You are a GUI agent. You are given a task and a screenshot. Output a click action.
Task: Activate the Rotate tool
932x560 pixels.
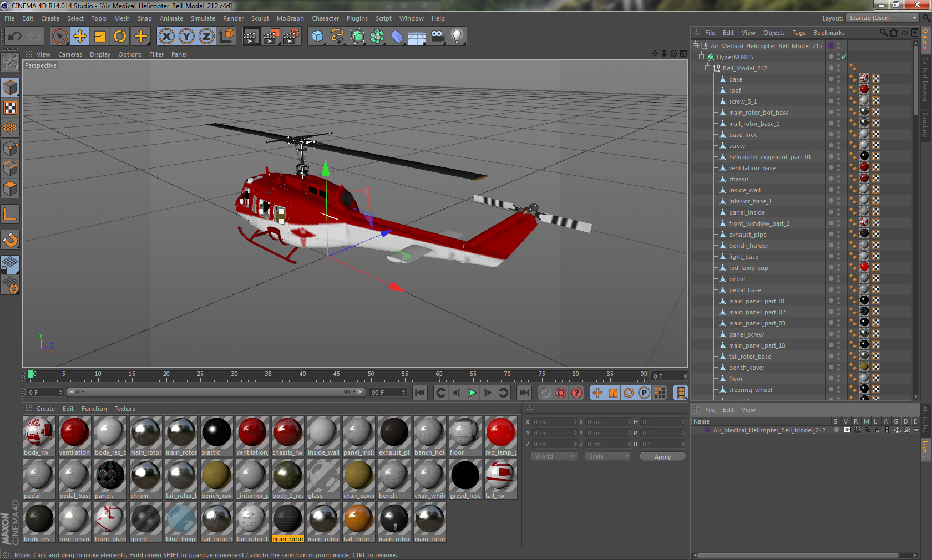[x=120, y=37]
